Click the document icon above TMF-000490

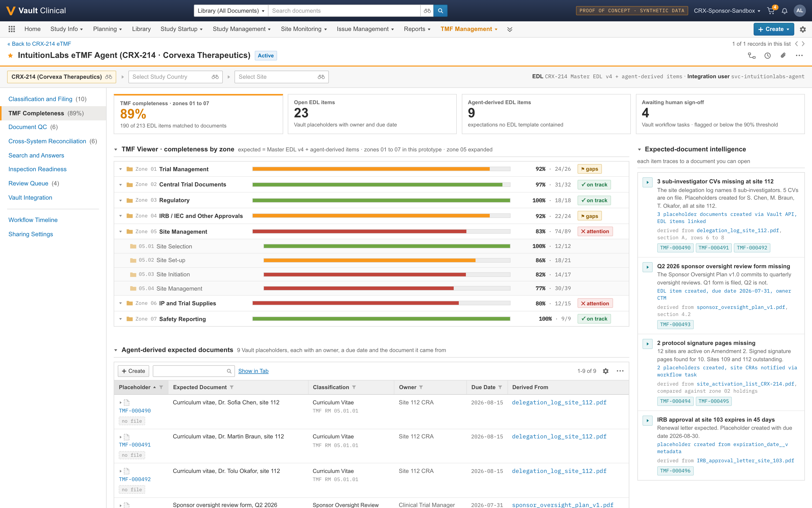[x=127, y=403]
